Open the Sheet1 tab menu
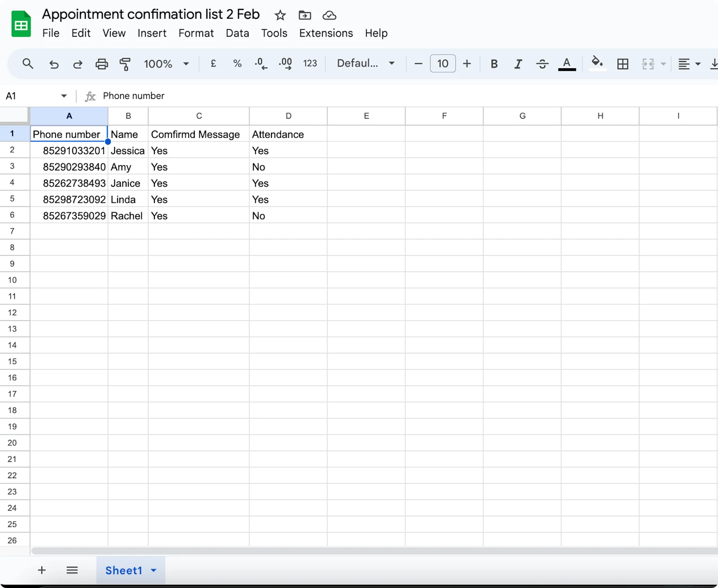718x588 pixels. pyautogui.click(x=153, y=570)
